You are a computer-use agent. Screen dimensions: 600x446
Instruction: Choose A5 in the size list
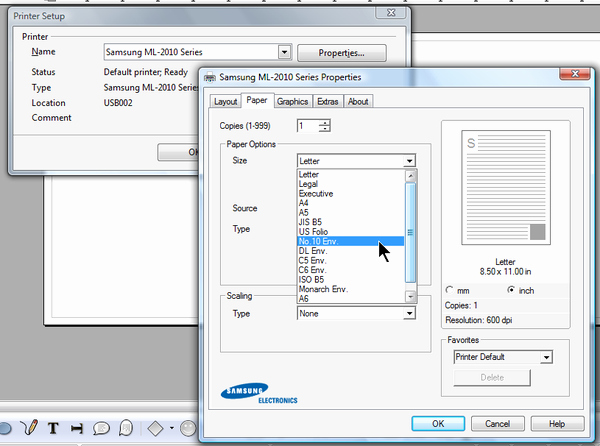point(351,213)
